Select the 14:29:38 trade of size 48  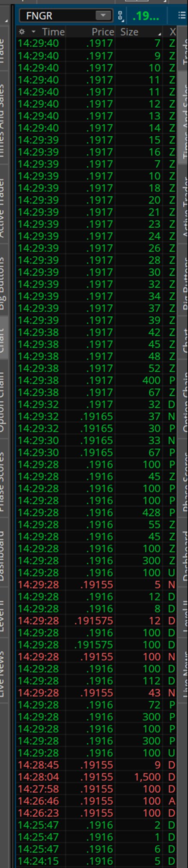pos(96,356)
